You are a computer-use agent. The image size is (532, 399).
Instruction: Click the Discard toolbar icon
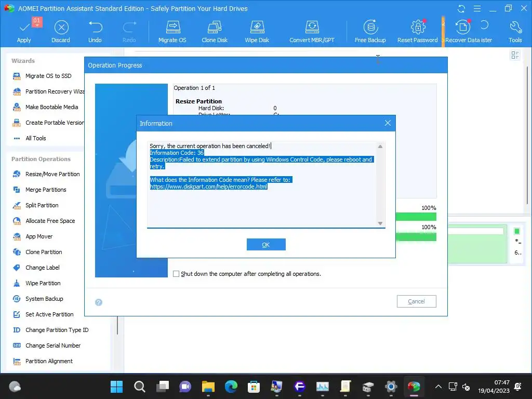click(x=61, y=31)
